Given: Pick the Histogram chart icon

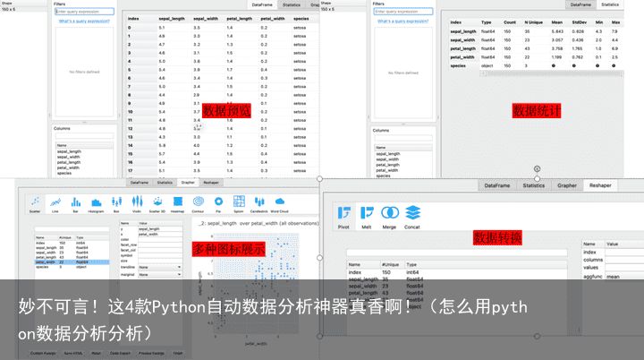Looking at the screenshot, I should [96, 202].
